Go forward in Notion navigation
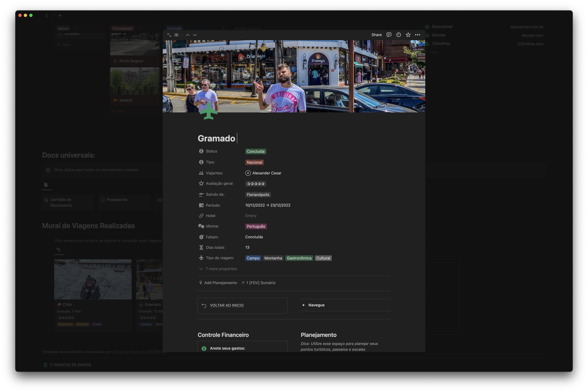588x392 pixels. [x=53, y=15]
